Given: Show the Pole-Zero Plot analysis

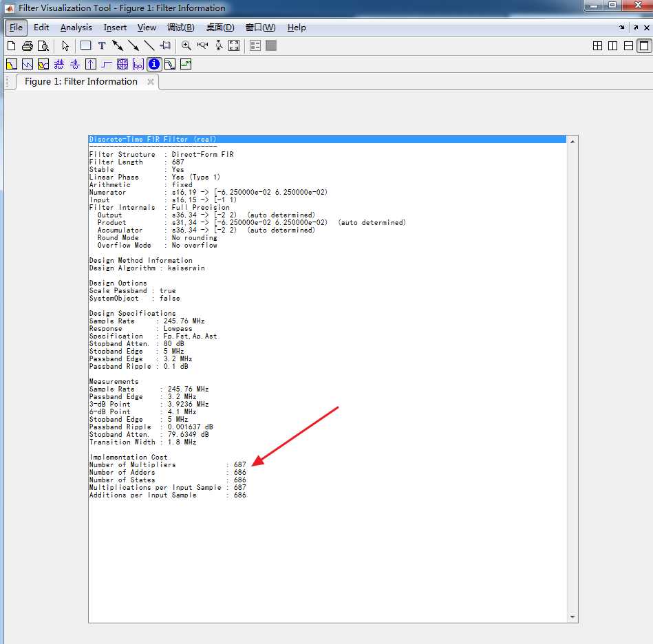Looking at the screenshot, I should click(122, 64).
